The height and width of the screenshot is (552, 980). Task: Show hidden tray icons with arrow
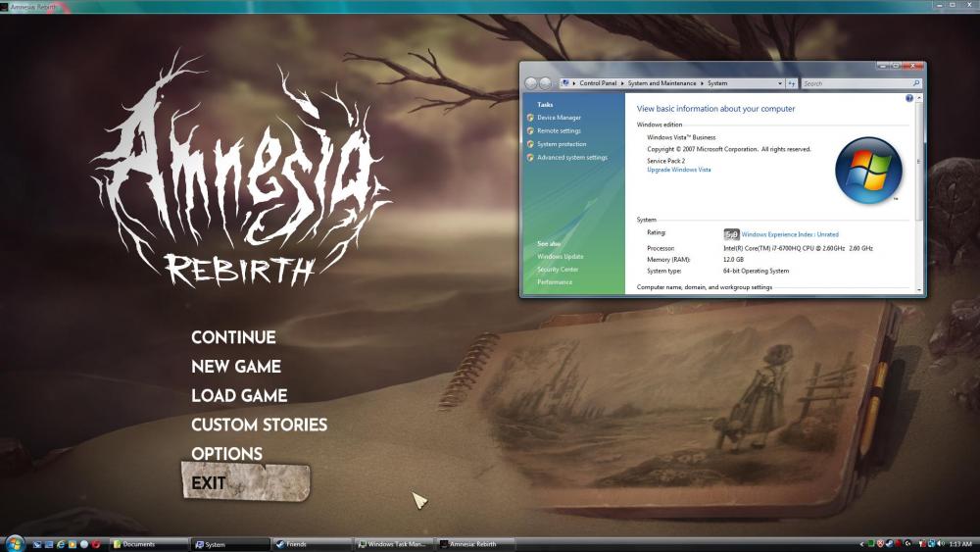coord(861,544)
